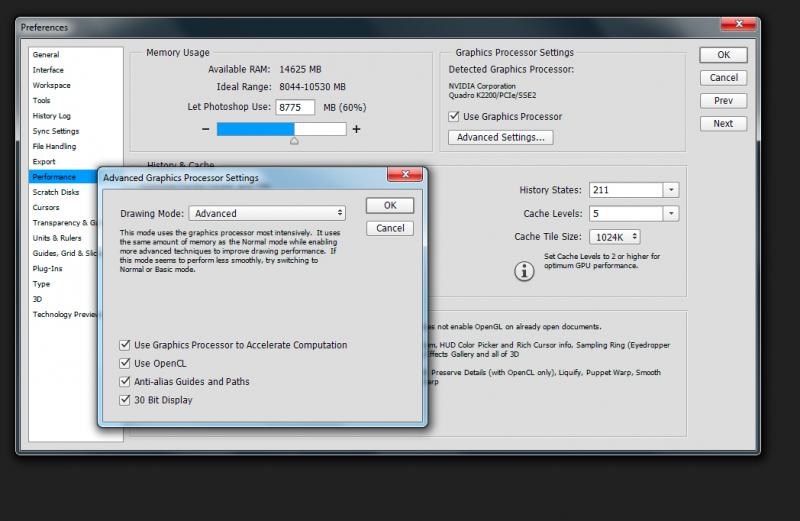Click the Next button
The width and height of the screenshot is (800, 521).
pos(723,123)
